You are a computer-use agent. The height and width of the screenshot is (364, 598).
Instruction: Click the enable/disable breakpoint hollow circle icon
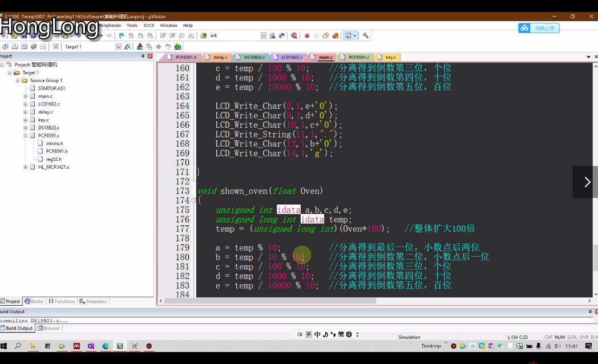pyautogui.click(x=316, y=35)
